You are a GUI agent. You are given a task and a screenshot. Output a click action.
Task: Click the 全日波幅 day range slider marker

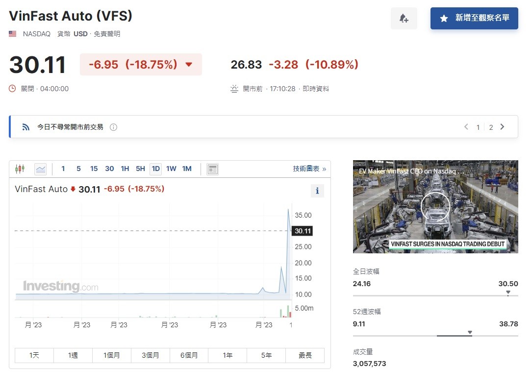(508, 293)
